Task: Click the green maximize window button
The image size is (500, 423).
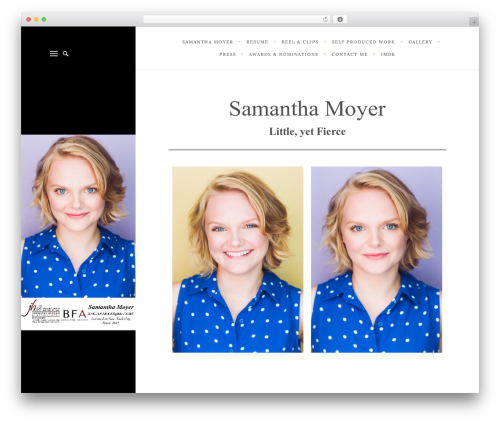Action: coord(44,19)
